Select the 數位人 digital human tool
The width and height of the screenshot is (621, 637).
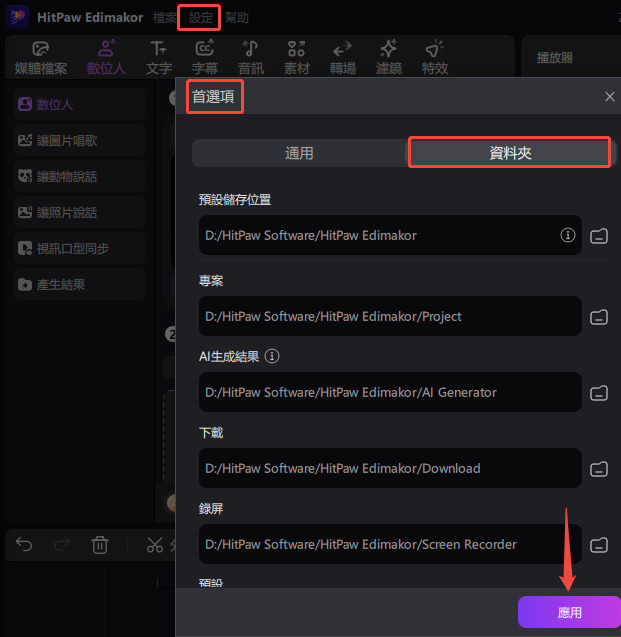106,58
